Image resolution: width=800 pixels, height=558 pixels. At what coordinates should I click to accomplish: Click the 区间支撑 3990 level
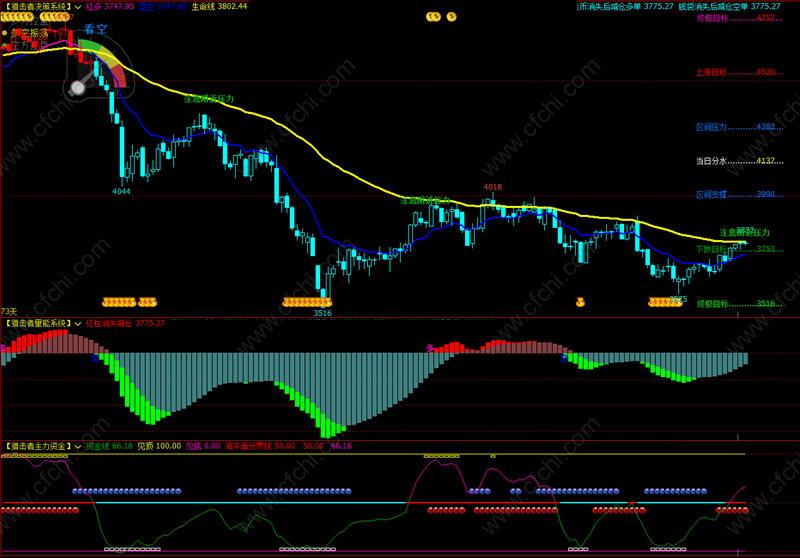pyautogui.click(x=739, y=195)
